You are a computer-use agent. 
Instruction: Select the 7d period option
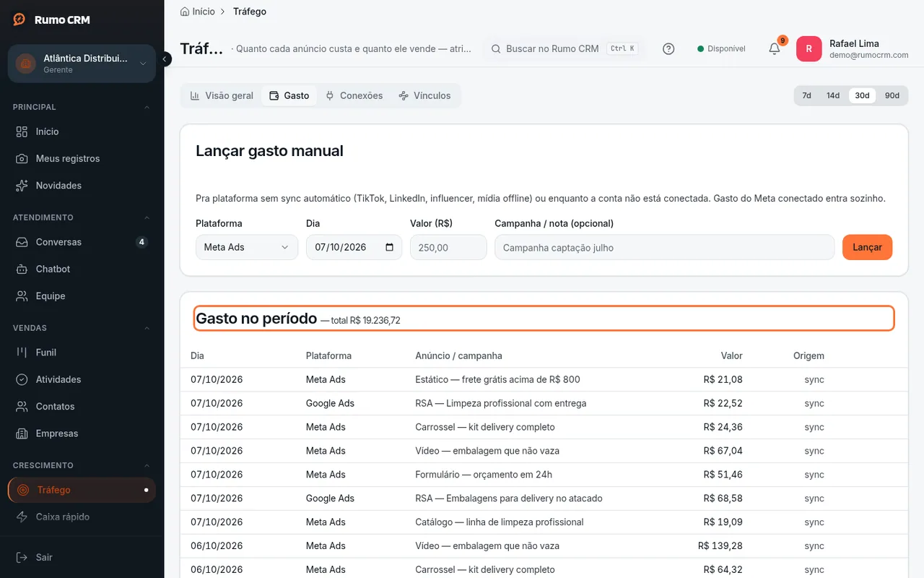(806, 95)
